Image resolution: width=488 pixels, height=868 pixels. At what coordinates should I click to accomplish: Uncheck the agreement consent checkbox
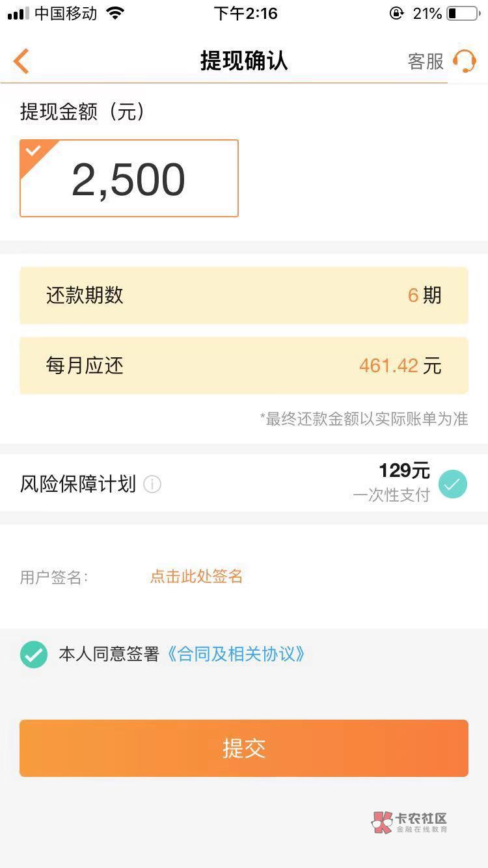click(x=34, y=655)
